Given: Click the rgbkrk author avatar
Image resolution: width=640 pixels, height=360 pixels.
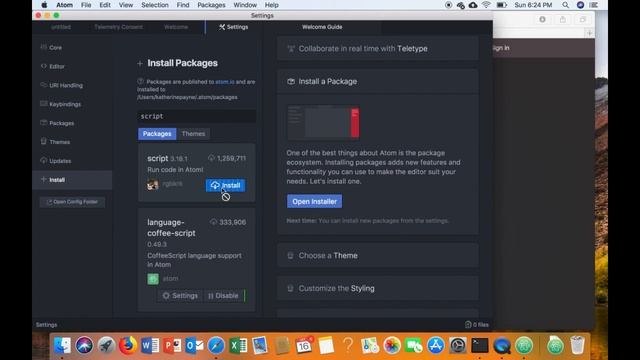Looking at the screenshot, I should pos(153,184).
